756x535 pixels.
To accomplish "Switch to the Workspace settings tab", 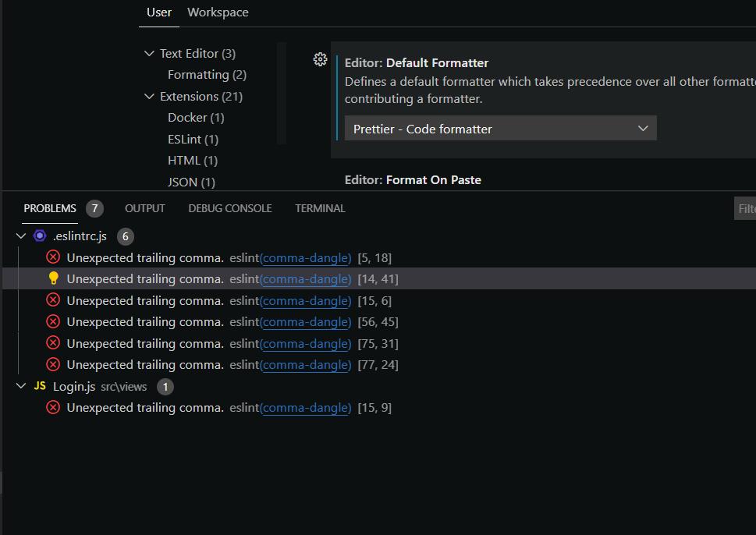I will (218, 12).
